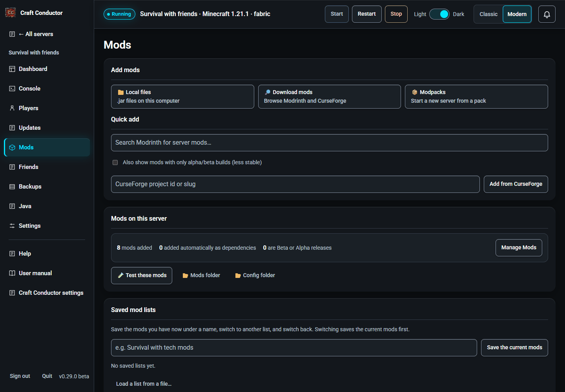Stop the server
This screenshot has height=392, width=565.
point(396,14)
